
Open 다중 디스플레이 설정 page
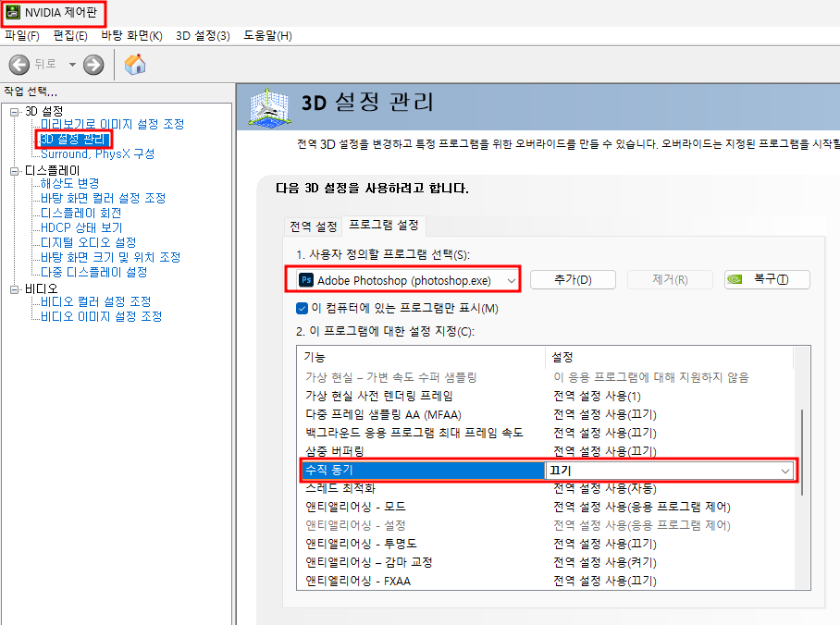pos(94,273)
